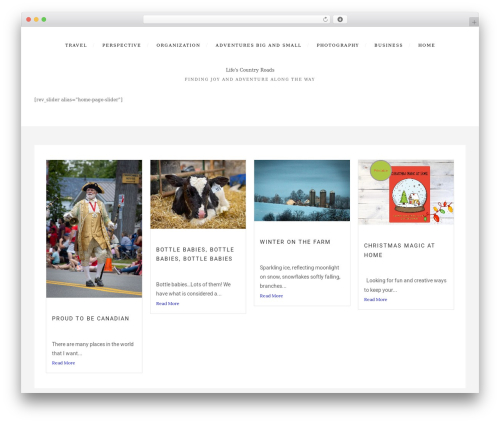
Task: Click the tagline Finding Joy and Adventure
Action: [250, 79]
